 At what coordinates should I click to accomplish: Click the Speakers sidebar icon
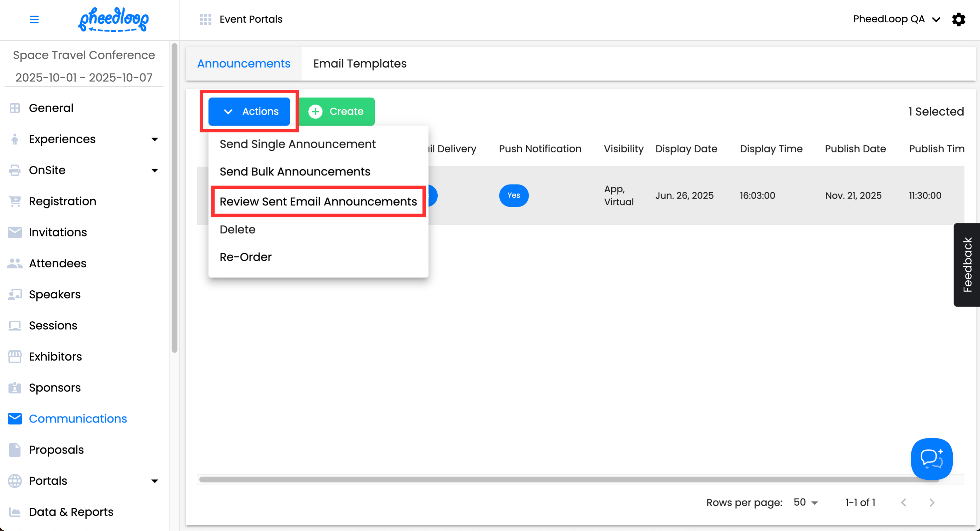pos(15,294)
